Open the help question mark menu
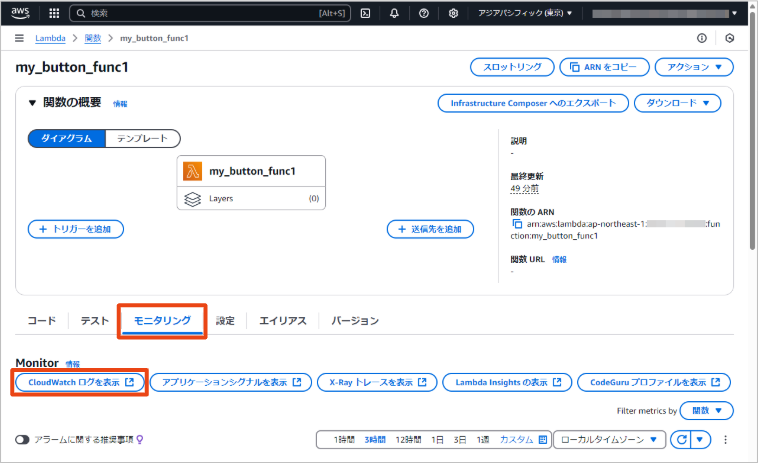The width and height of the screenshot is (758, 463). [424, 13]
